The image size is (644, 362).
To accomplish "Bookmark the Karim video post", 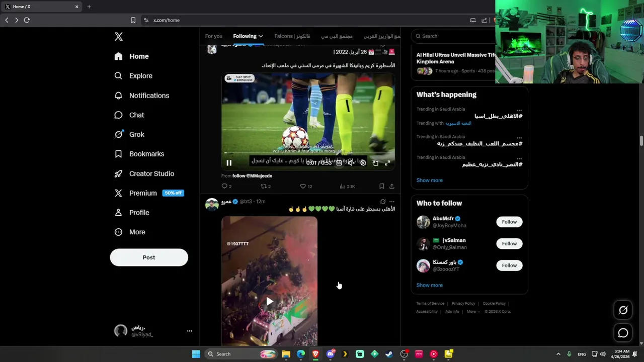I will click(x=382, y=187).
